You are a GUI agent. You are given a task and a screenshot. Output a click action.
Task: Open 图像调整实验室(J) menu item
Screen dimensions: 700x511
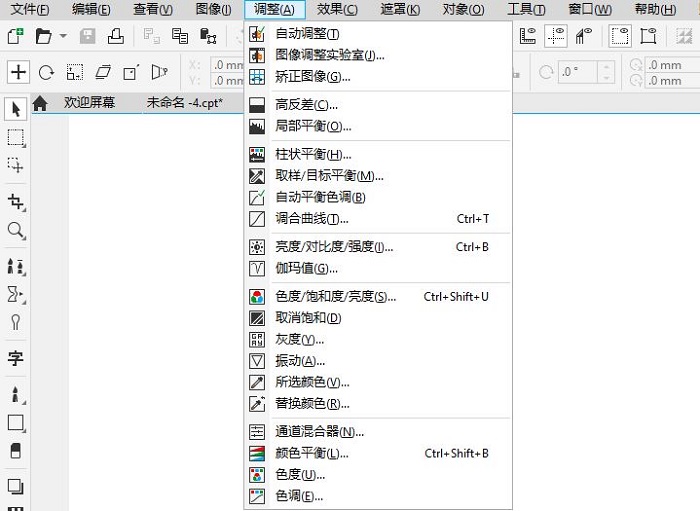[x=378, y=55]
